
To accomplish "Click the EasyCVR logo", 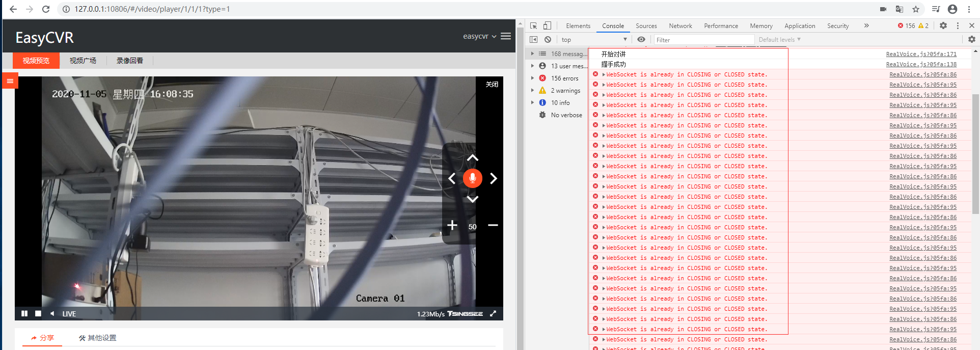I will coord(44,37).
